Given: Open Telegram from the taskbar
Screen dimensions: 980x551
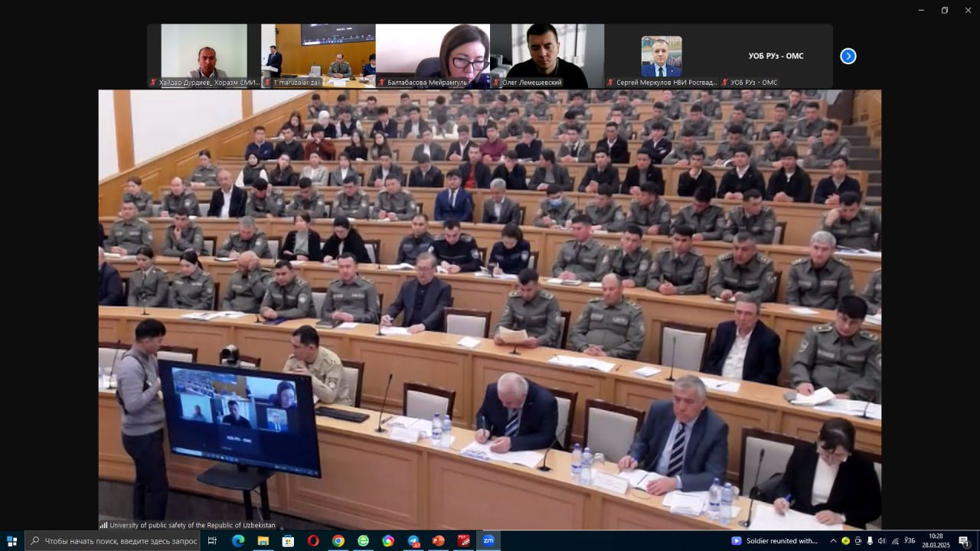Looking at the screenshot, I should (413, 541).
